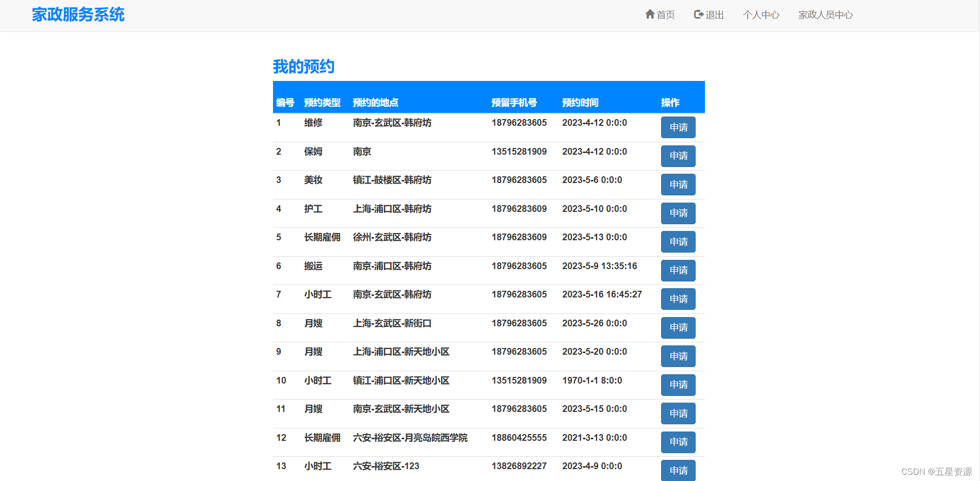Click the time 2023-5-9 13:35:16

[600, 266]
